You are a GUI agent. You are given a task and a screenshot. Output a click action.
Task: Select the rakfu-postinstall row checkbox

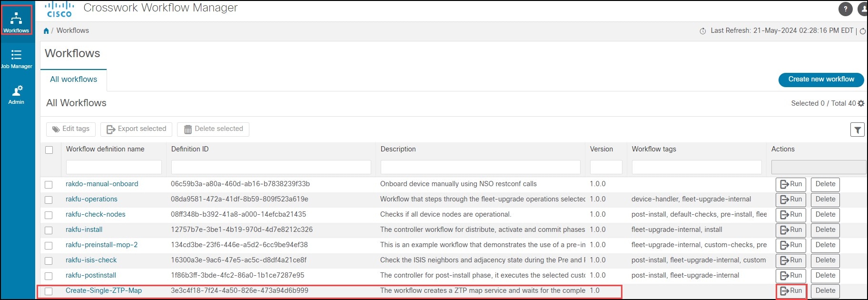[x=49, y=276]
